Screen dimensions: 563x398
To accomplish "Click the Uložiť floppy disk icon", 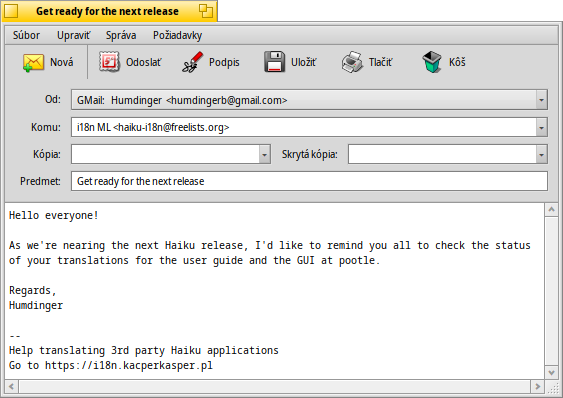I will (x=275, y=62).
